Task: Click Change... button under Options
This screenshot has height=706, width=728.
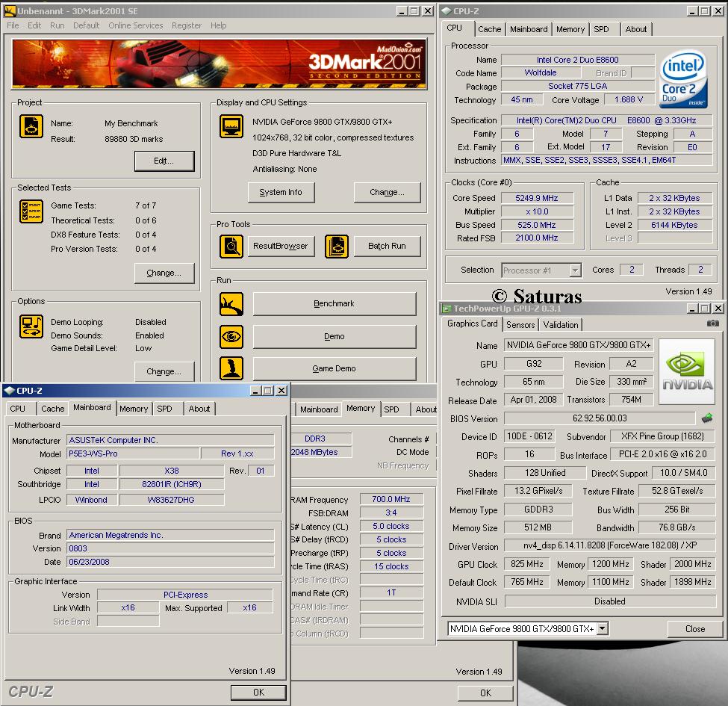Action: pos(164,371)
